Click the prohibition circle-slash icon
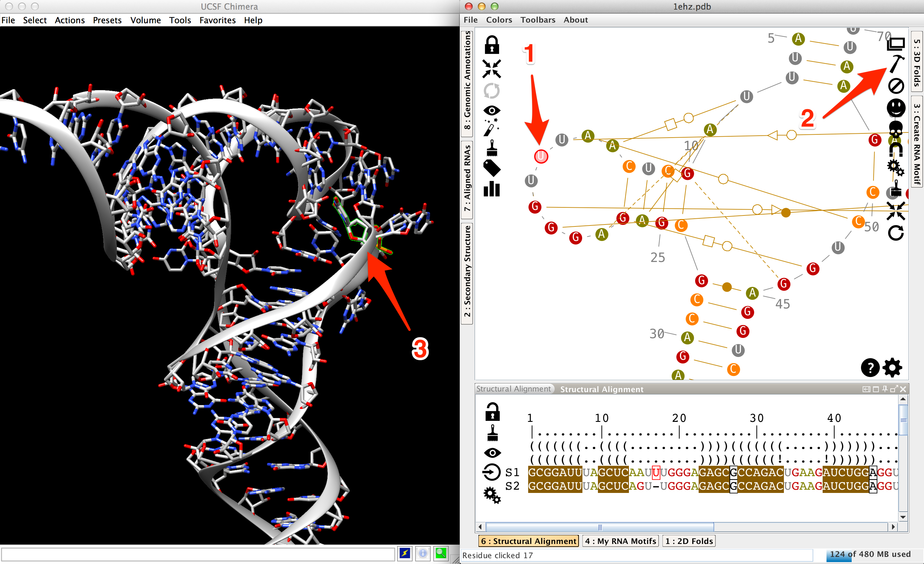The height and width of the screenshot is (564, 924). [896, 86]
